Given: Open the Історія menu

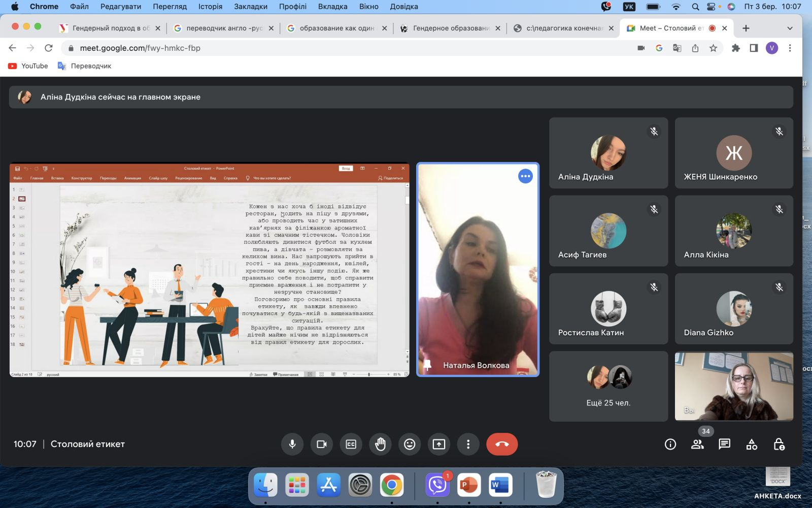Looking at the screenshot, I should [x=210, y=7].
